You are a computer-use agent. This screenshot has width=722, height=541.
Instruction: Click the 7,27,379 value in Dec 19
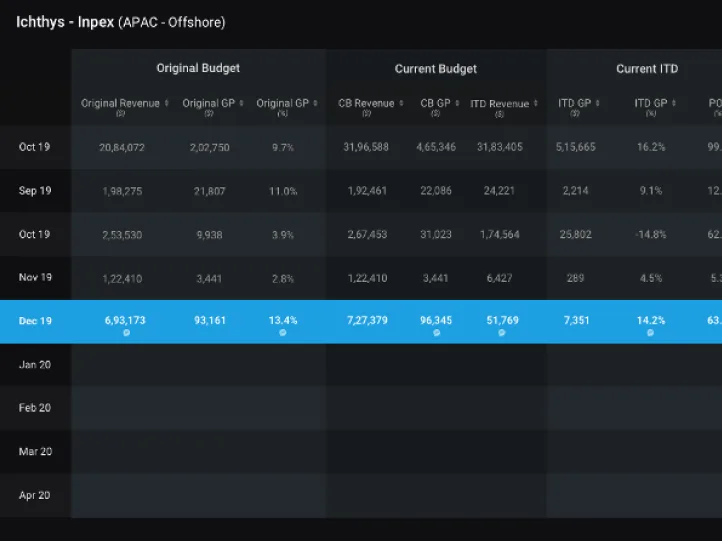pos(367,320)
